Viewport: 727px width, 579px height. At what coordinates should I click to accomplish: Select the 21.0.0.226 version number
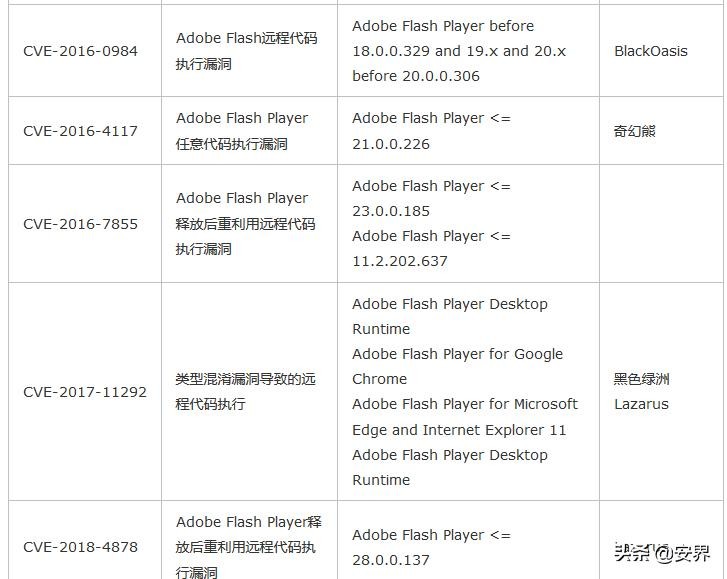(x=391, y=144)
